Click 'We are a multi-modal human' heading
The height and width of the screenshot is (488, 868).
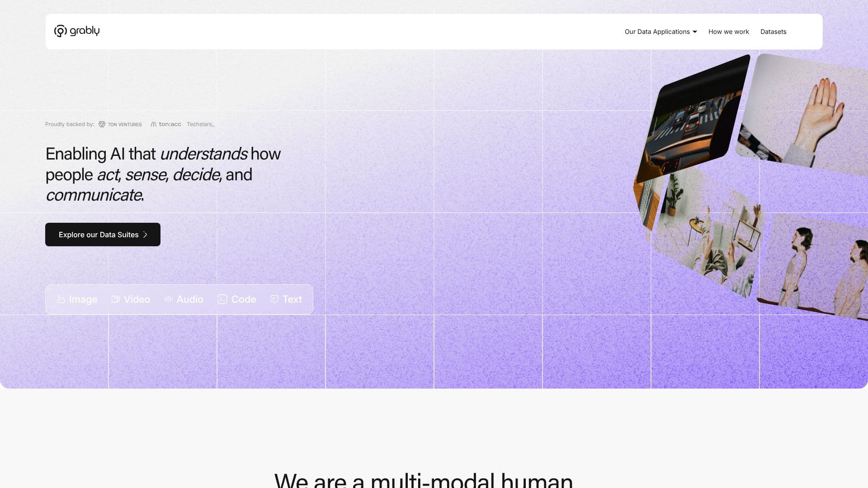coord(424,480)
